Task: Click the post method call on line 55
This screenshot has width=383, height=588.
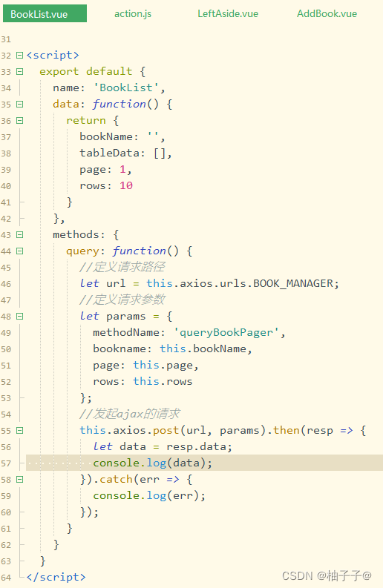Action: click(166, 431)
